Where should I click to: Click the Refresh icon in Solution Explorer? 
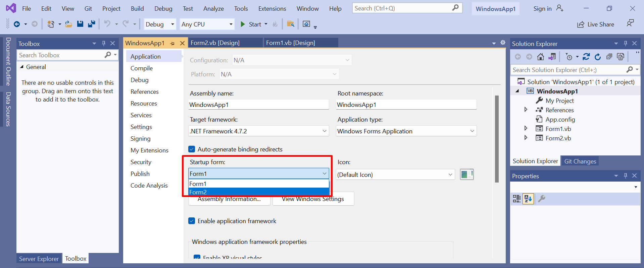(598, 57)
